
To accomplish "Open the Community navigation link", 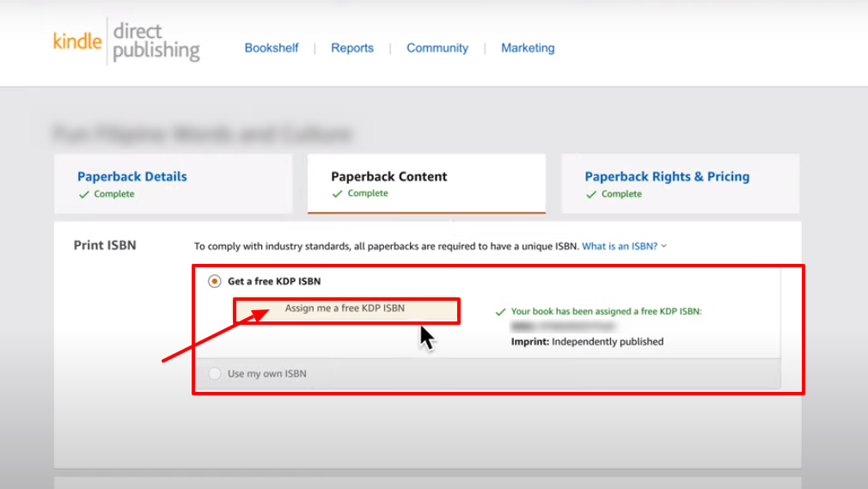I will click(x=437, y=48).
